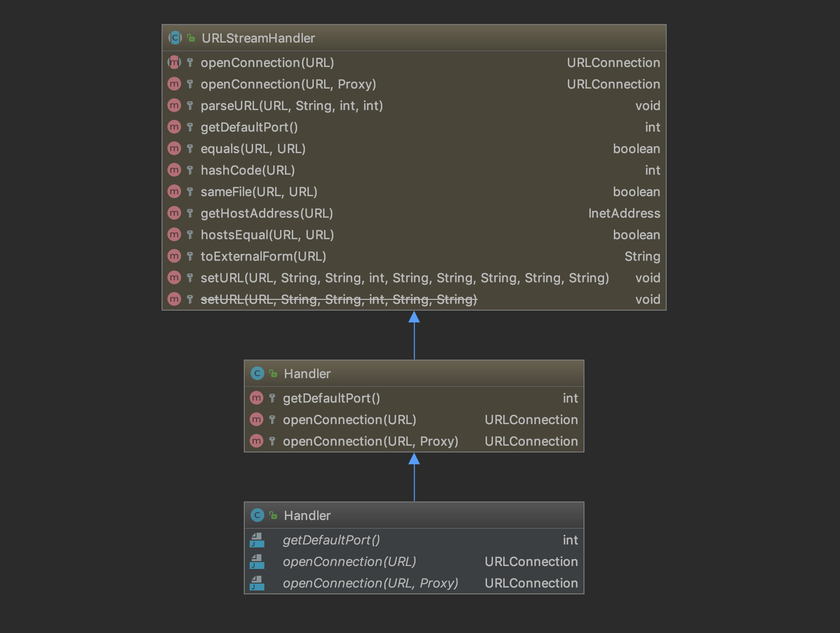Select the equals(URL, URL) method row
Viewport: 840px width, 633px height.
point(253,149)
